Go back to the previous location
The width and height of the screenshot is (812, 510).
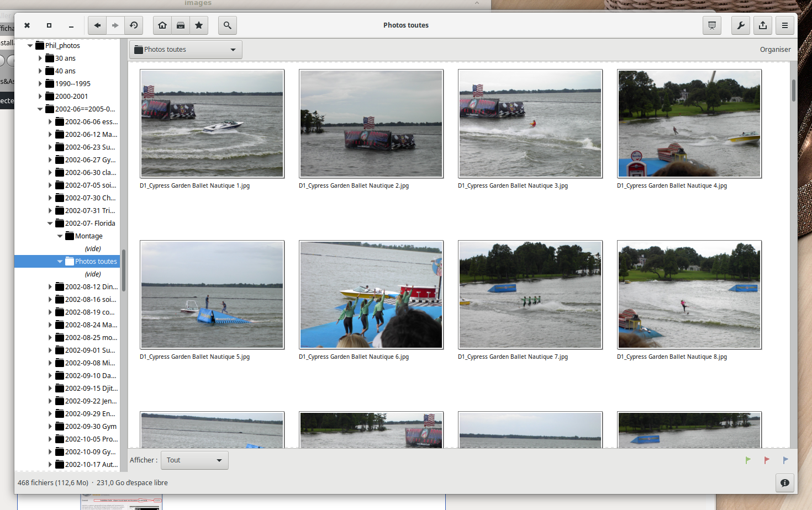coord(97,25)
